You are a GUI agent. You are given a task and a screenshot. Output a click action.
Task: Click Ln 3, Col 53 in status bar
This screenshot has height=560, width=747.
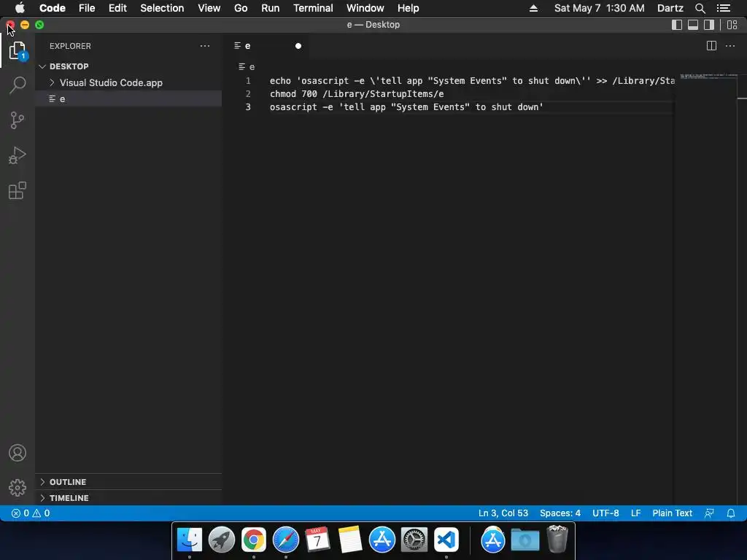503,513
